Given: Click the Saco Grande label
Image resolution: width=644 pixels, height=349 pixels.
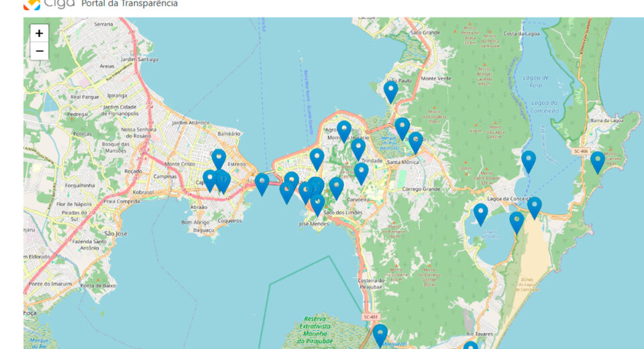Looking at the screenshot, I should pyautogui.click(x=425, y=32).
